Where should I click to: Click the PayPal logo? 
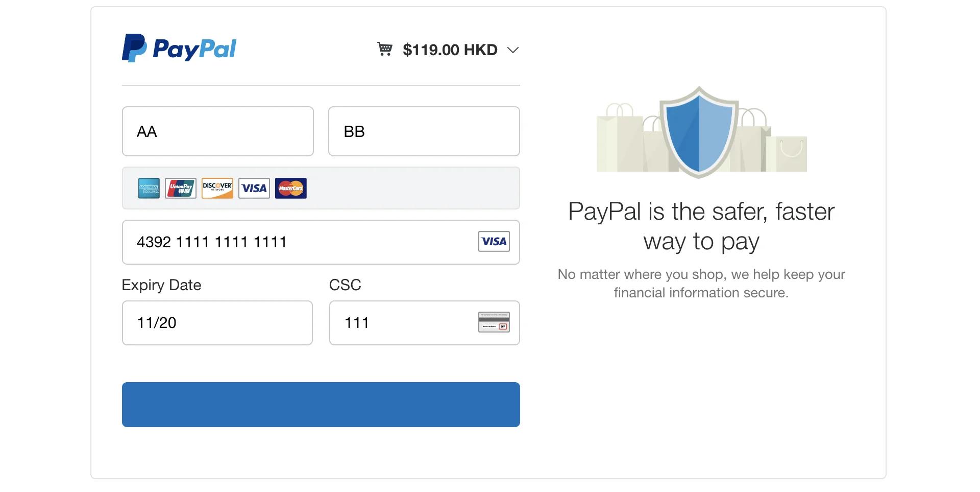179,48
